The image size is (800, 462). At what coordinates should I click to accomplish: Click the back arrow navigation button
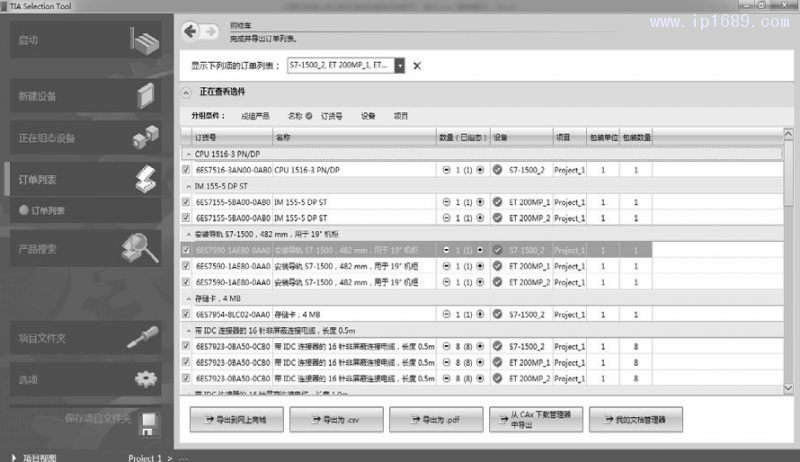click(x=190, y=31)
